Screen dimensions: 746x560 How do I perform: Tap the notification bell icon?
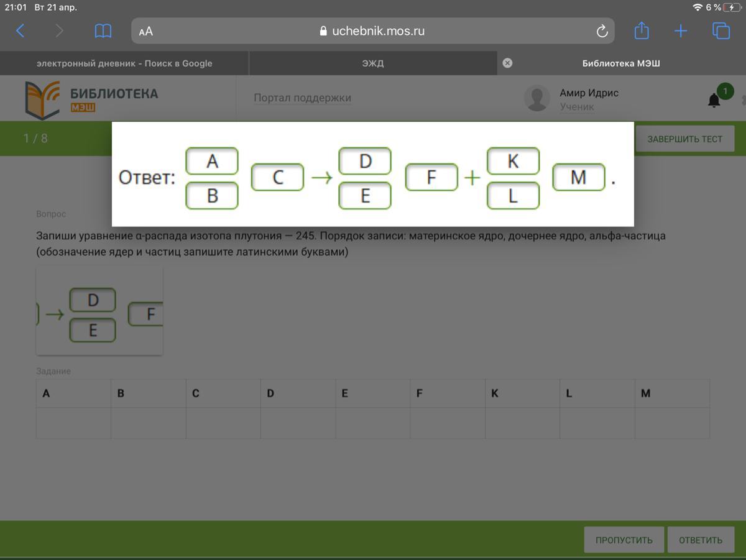click(714, 100)
